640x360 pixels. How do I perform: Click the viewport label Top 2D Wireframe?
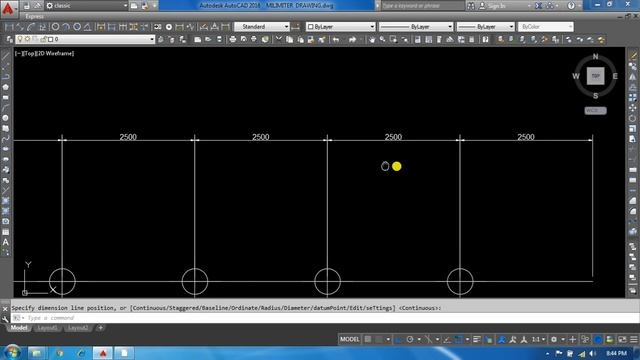[x=44, y=53]
